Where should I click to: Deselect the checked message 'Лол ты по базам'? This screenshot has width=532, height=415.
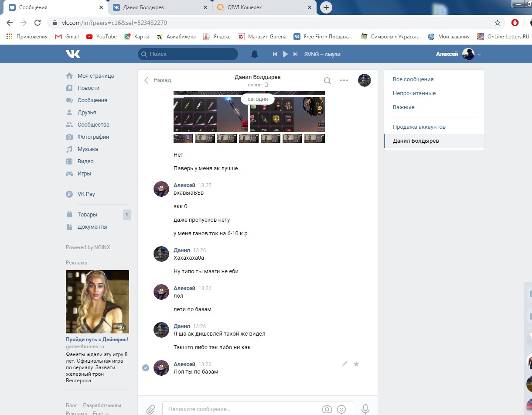pyautogui.click(x=146, y=368)
